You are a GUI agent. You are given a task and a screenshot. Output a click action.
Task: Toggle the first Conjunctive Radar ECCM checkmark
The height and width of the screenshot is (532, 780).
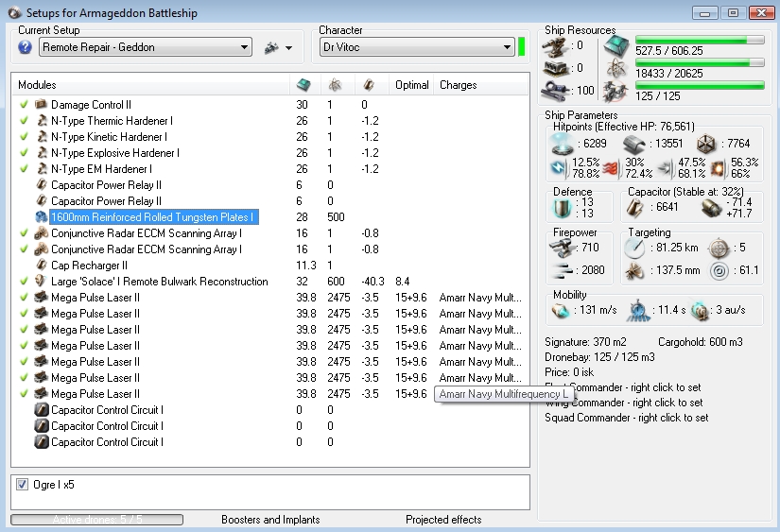pos(24,232)
